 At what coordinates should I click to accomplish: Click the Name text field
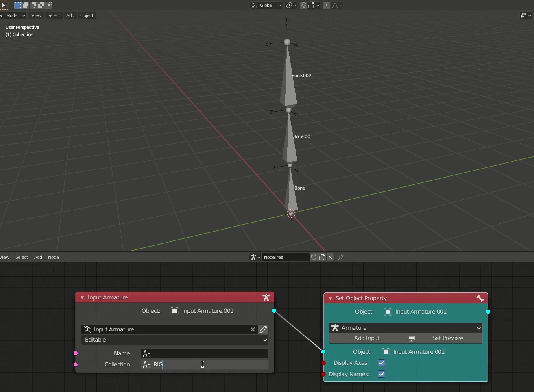pos(205,353)
